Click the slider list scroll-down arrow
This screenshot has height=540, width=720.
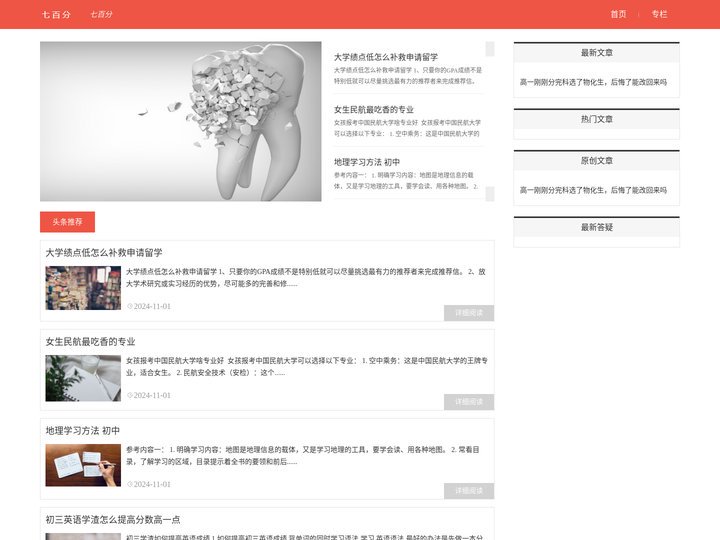coord(489,194)
